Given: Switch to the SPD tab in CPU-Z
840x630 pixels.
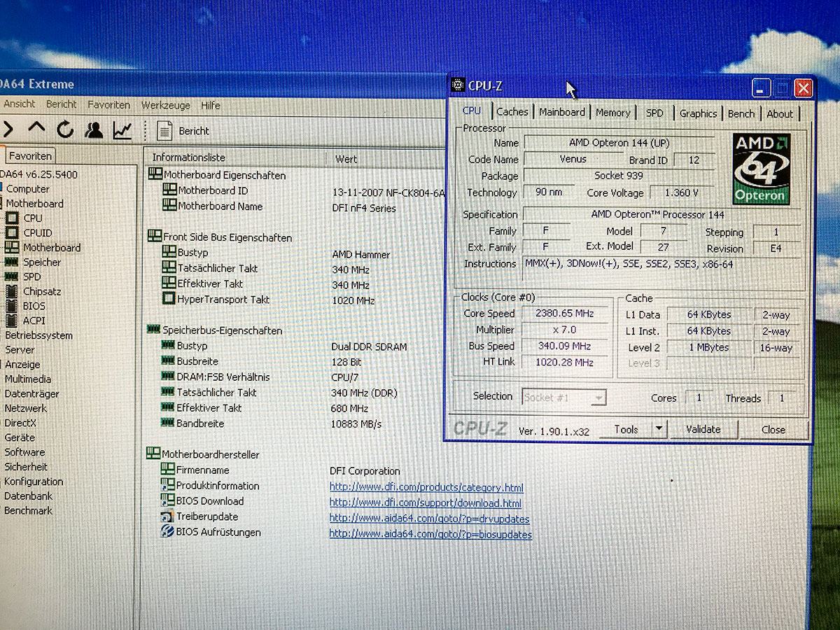Looking at the screenshot, I should [x=654, y=113].
